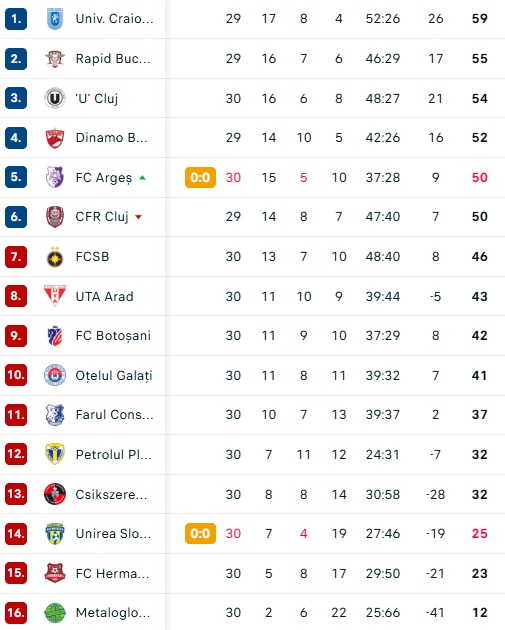The width and height of the screenshot is (505, 630).
Task: Click the Univ. Craiova club crest
Action: coord(55,19)
